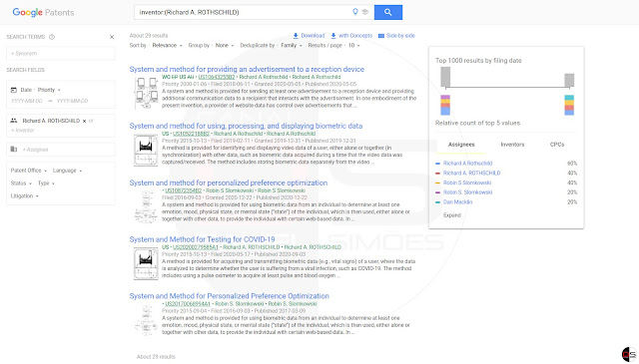639x364 pixels.
Task: Click Robin S Slomkowski 40% assignee
Action: tap(467, 182)
